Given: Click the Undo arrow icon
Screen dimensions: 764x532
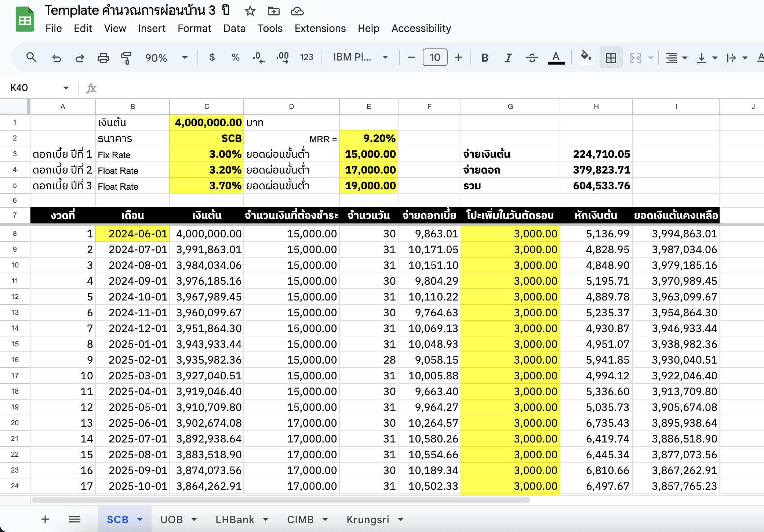Looking at the screenshot, I should tap(56, 58).
